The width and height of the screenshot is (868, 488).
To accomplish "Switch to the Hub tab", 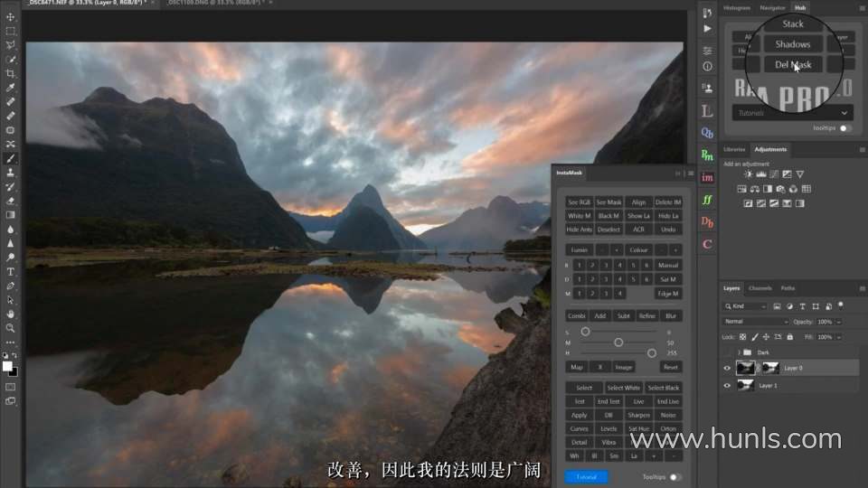I will pyautogui.click(x=800, y=8).
